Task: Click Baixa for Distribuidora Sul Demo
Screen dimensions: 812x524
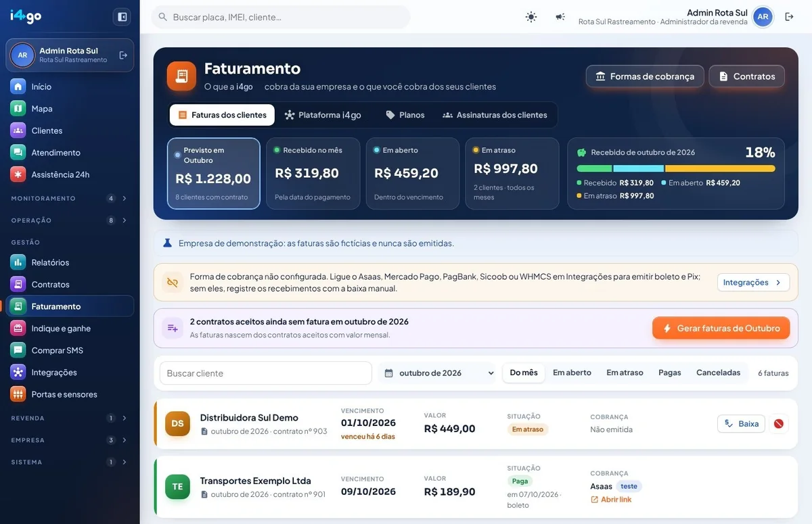Action: (x=741, y=424)
